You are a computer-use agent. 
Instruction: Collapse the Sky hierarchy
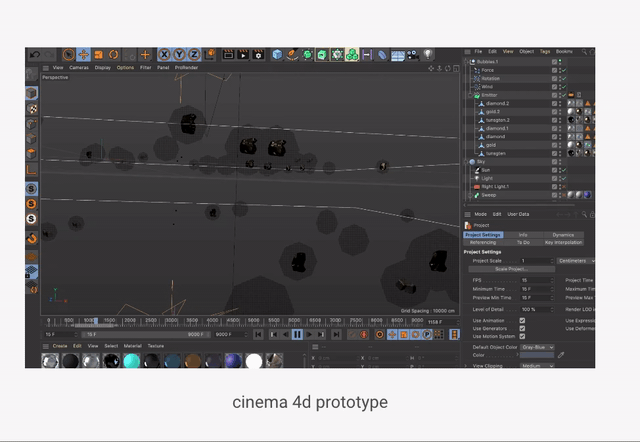click(x=467, y=162)
